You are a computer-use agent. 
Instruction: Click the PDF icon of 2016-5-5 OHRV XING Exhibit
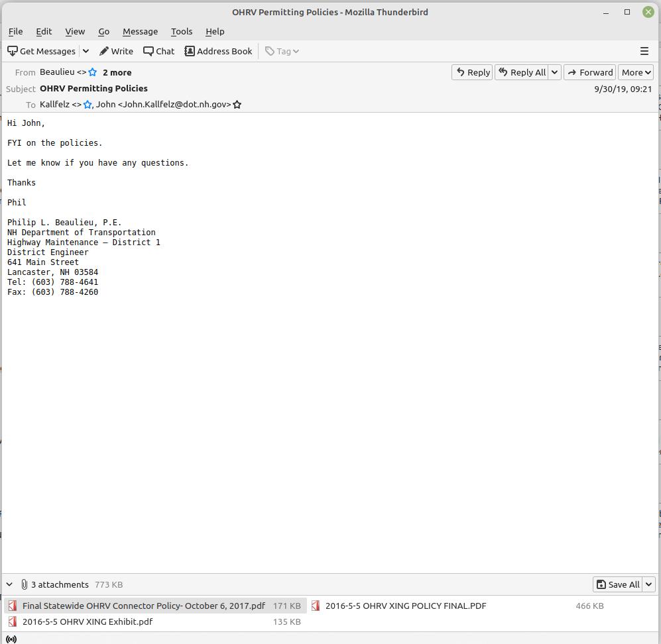(x=13, y=621)
